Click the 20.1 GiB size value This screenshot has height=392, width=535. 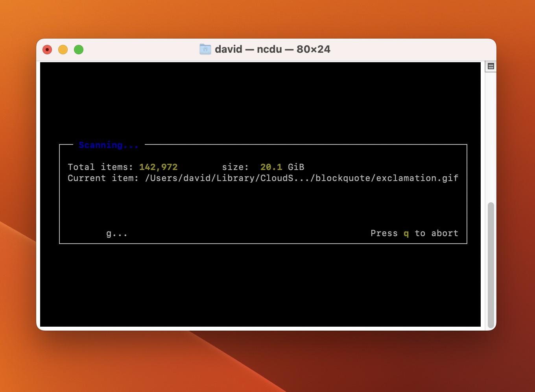[282, 167]
